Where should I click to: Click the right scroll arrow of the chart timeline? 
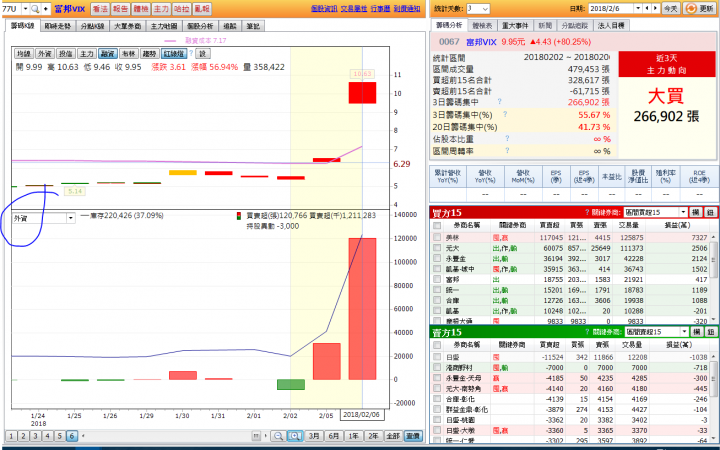pyautogui.click(x=265, y=436)
